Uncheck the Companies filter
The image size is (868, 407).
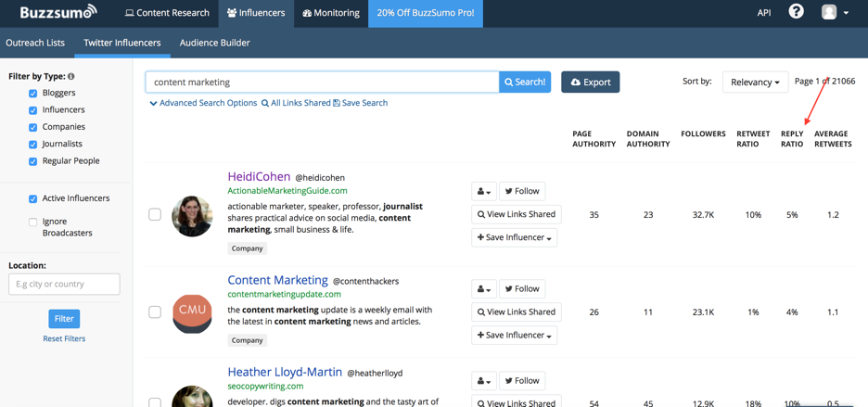pyautogui.click(x=33, y=127)
